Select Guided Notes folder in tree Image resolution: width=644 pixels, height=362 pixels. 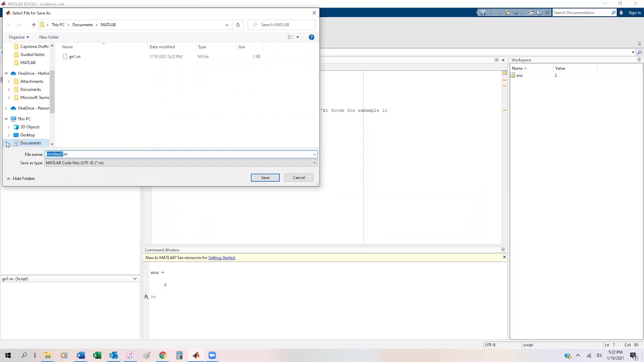32,55
